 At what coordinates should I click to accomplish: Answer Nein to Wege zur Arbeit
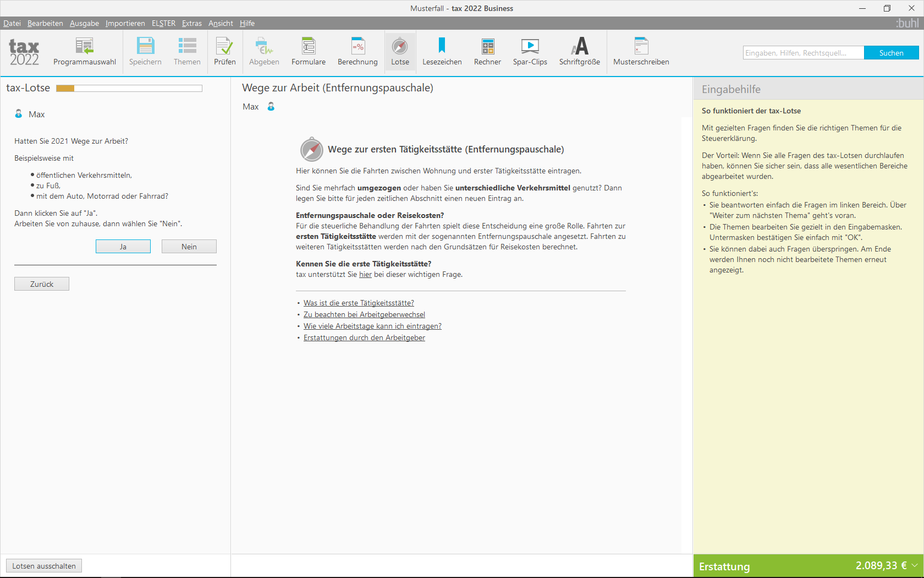pyautogui.click(x=189, y=247)
